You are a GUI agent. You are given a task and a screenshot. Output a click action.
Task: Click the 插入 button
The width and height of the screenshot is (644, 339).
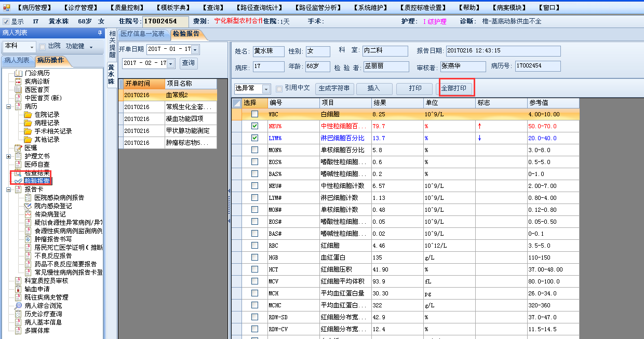tap(374, 88)
